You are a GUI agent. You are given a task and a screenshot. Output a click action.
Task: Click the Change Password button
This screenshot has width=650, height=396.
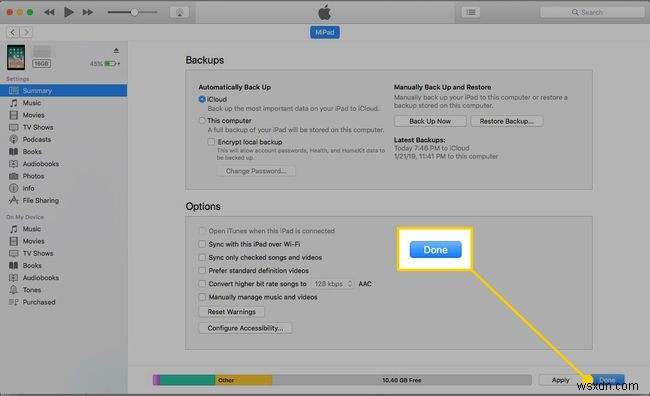(x=256, y=171)
